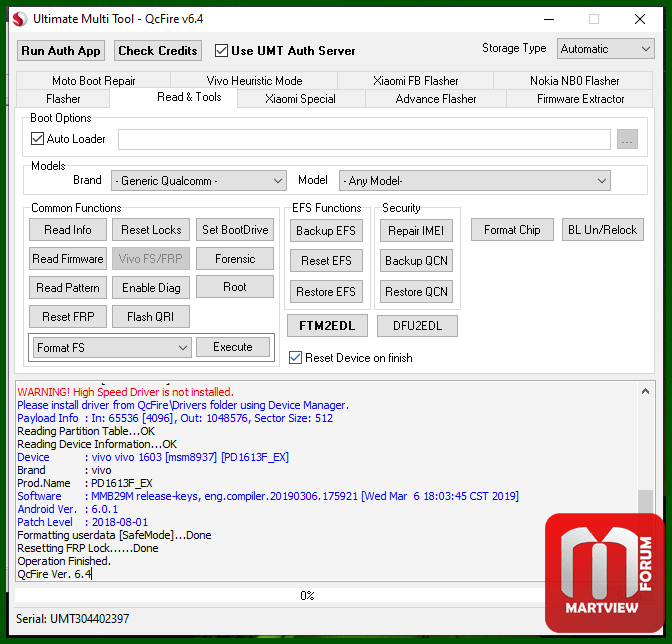Viewport: 672px width, 644px height.
Task: Click the Read Info button
Action: [68, 230]
